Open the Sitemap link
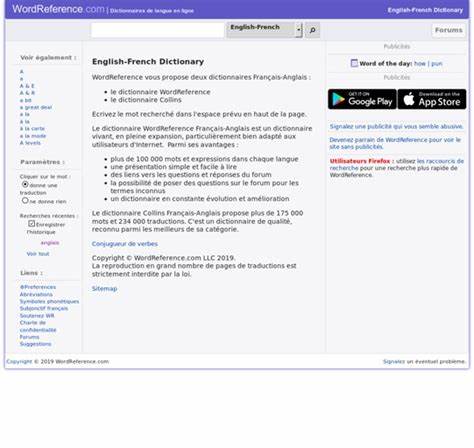 point(104,289)
